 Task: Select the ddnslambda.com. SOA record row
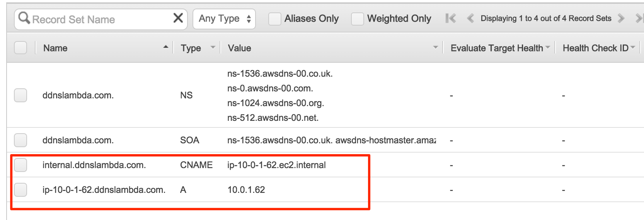325,140
